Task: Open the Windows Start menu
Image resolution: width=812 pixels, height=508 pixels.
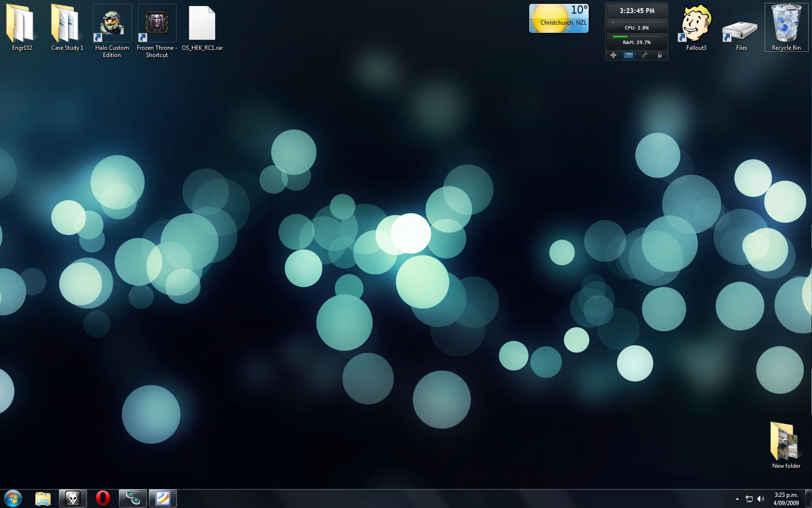Action: pyautogui.click(x=13, y=498)
